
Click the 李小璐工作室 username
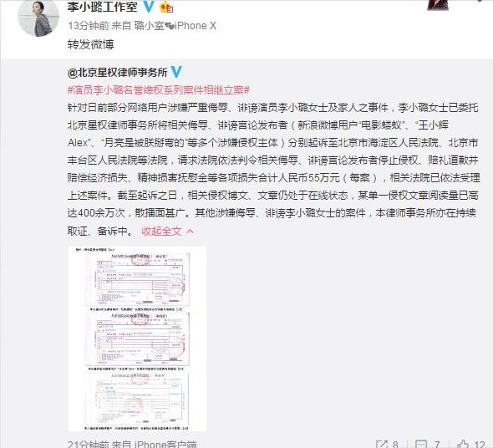103,7
